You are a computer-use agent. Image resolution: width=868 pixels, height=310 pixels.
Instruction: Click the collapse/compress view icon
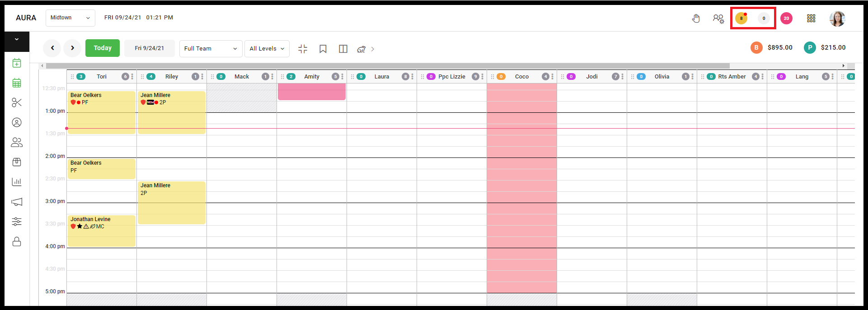click(303, 49)
